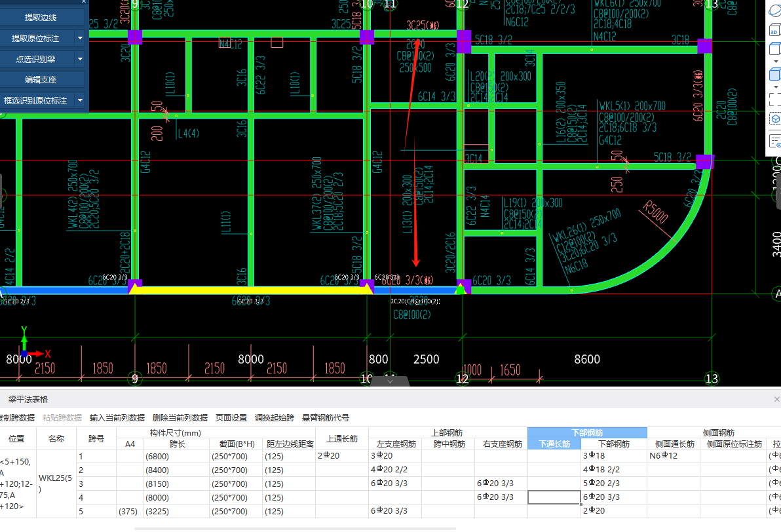Click the orbit rotate view icon
This screenshot has width=781, height=532.
(x=775, y=11)
